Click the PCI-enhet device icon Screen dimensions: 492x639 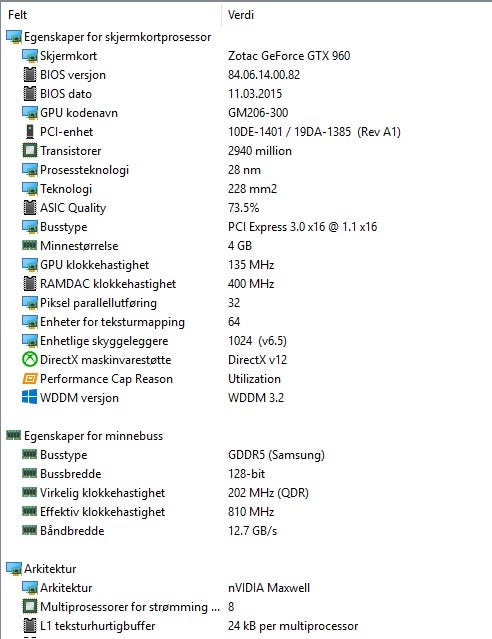29,132
